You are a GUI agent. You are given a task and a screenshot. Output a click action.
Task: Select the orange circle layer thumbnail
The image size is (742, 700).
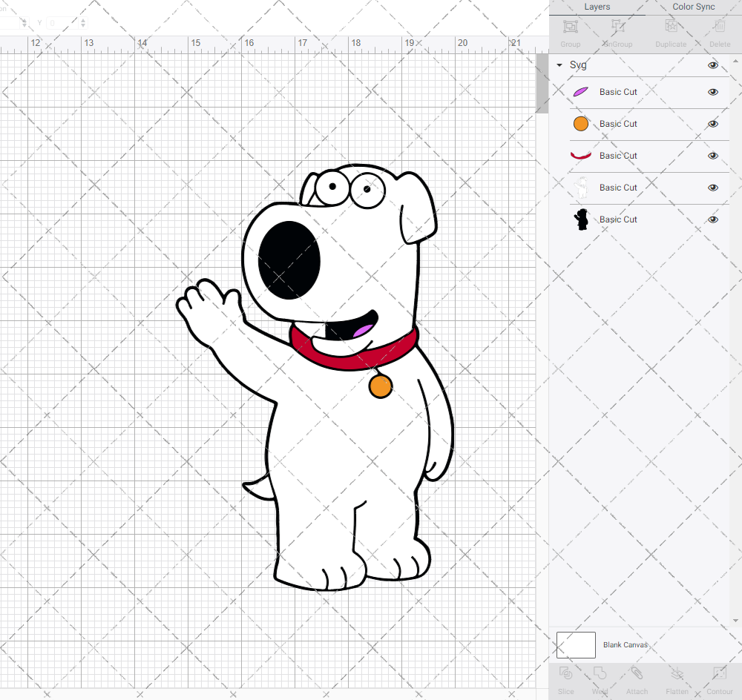[x=581, y=124]
